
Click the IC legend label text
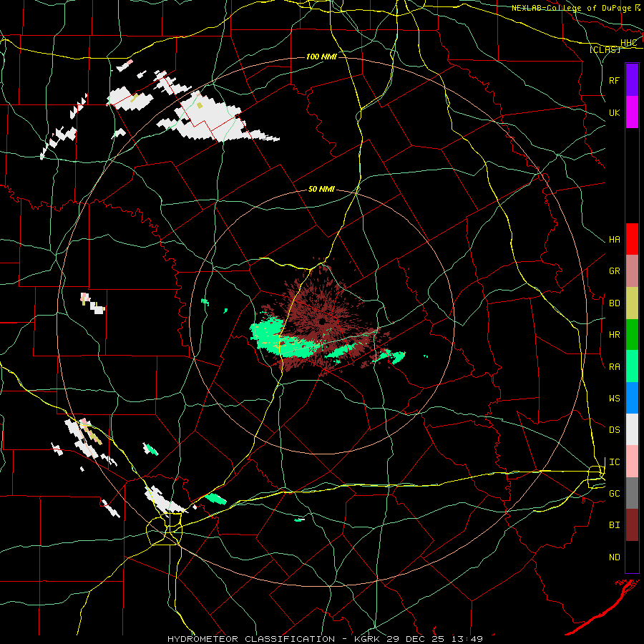(x=614, y=462)
